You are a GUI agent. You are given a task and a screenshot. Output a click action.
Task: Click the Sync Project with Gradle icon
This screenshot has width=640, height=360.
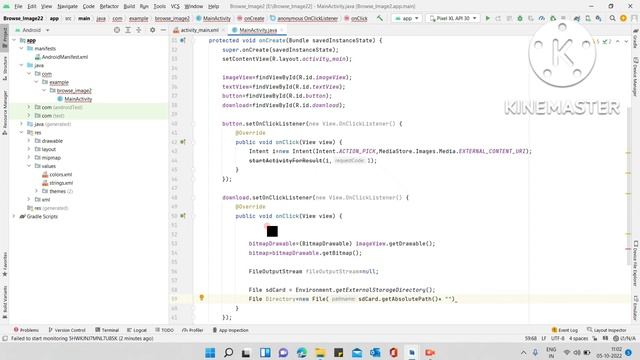577,18
